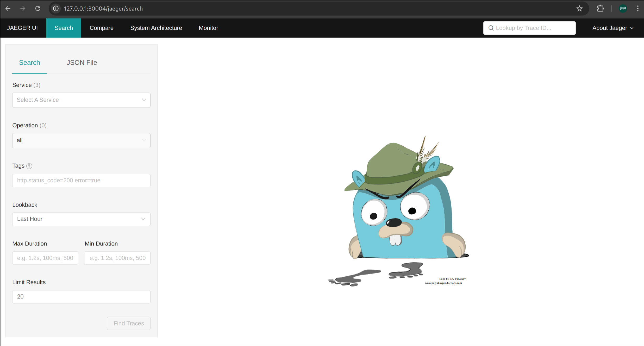Click the browser forward arrow icon
This screenshot has width=644, height=346.
click(23, 9)
